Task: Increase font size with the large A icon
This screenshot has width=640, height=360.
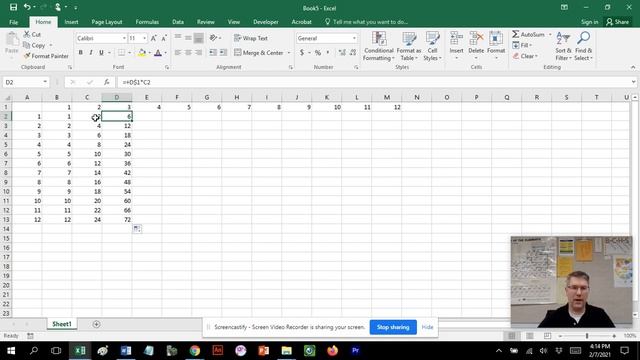Action: click(153, 38)
